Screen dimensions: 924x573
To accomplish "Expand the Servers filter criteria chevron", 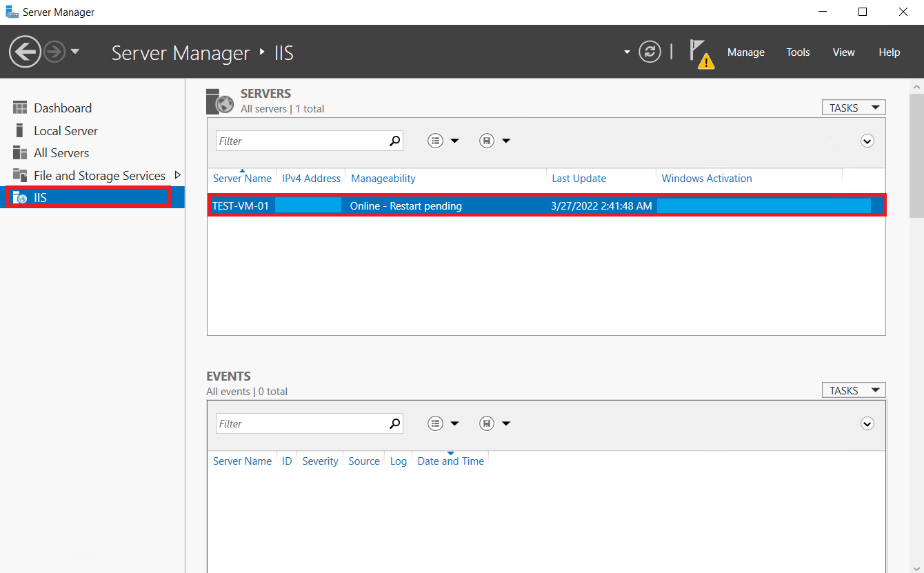I will 867,141.
